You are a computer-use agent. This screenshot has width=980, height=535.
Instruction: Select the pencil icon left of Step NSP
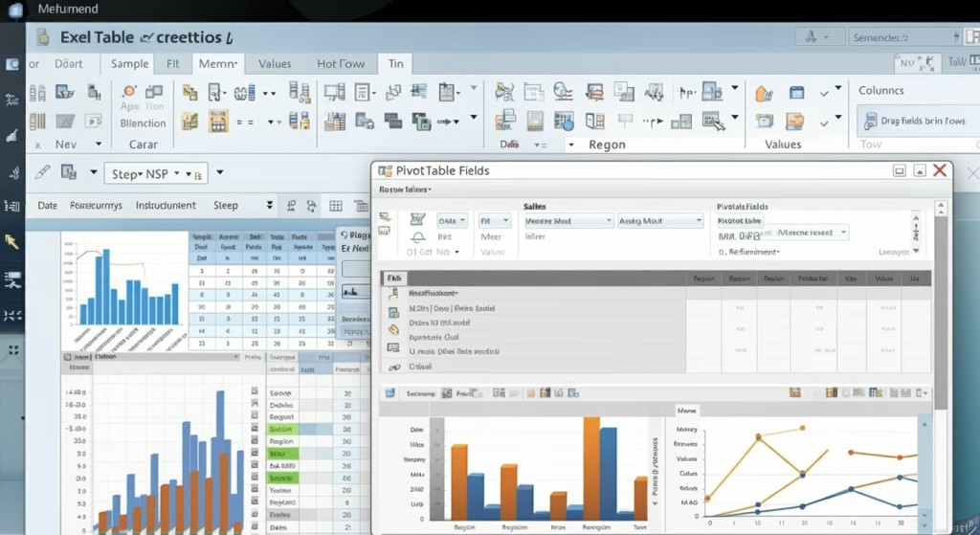pyautogui.click(x=41, y=172)
